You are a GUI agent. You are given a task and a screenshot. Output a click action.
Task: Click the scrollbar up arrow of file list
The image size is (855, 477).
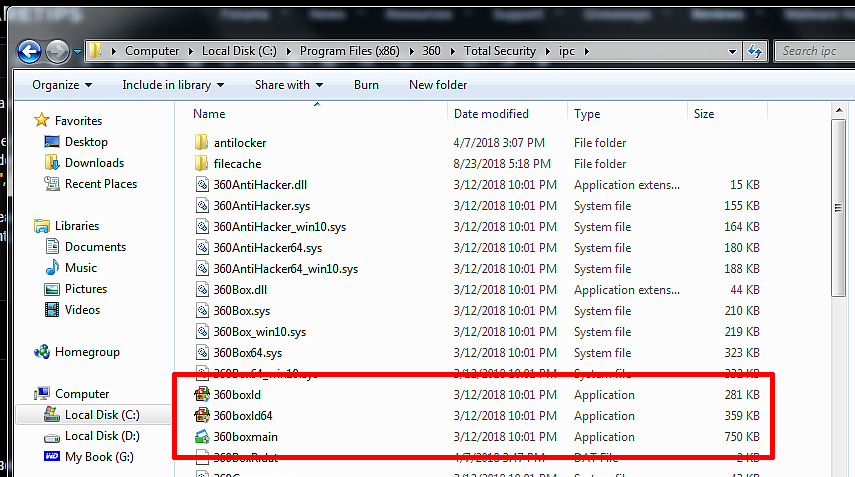coord(838,111)
